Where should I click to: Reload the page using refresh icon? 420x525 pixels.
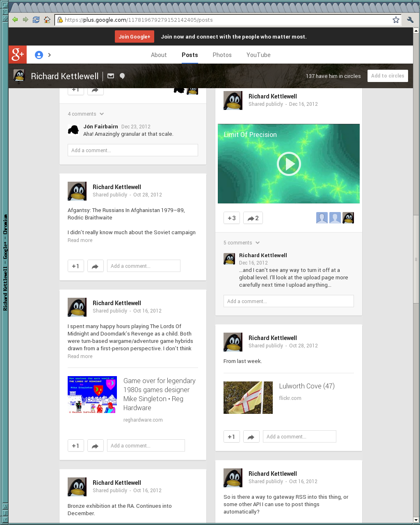click(36, 20)
